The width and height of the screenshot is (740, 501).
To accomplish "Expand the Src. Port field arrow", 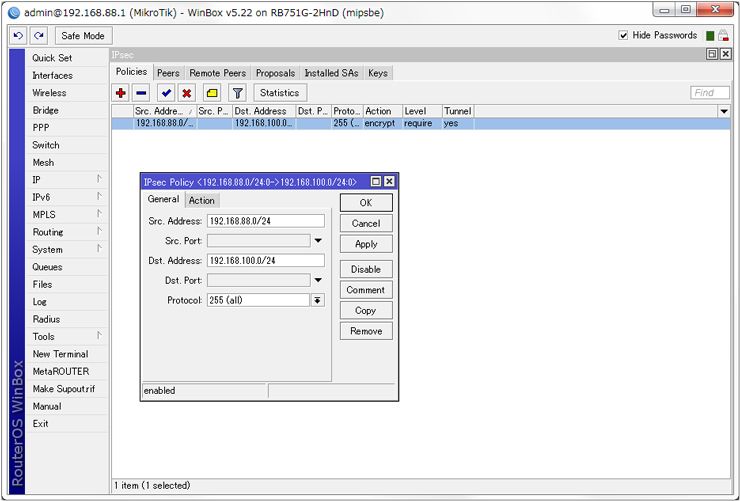I will pyautogui.click(x=318, y=241).
